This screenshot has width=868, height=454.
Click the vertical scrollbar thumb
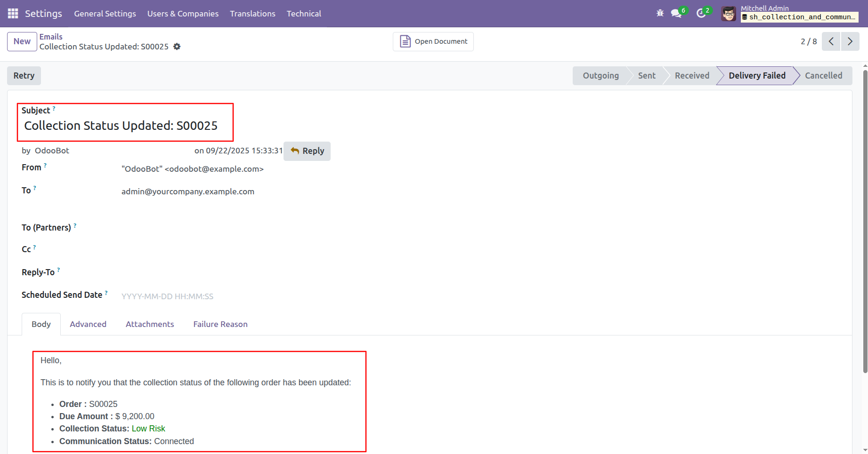coord(865,221)
